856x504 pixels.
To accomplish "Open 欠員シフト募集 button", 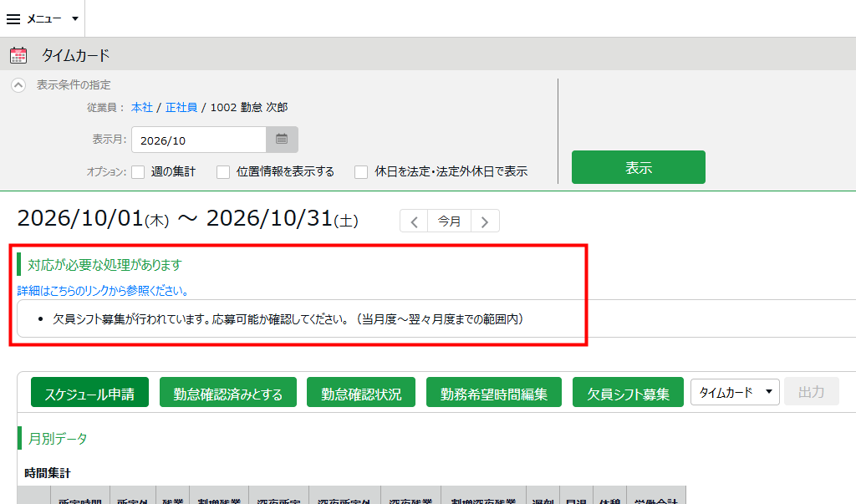I will [x=628, y=392].
